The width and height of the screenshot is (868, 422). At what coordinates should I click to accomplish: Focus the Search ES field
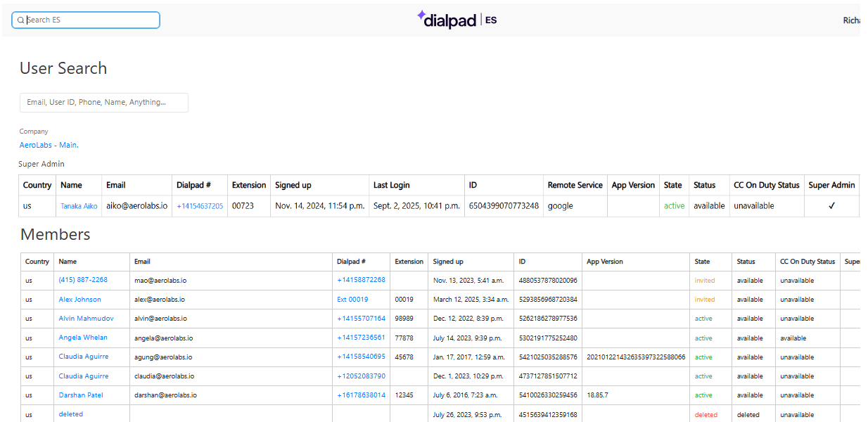coord(86,20)
